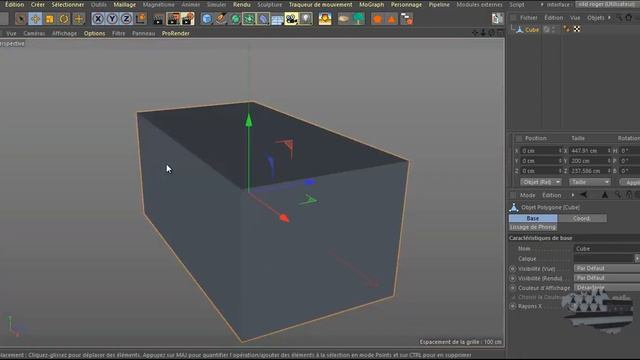Screen dimensions: 640x360
Task: Switch to the Base tab
Action: (533, 218)
